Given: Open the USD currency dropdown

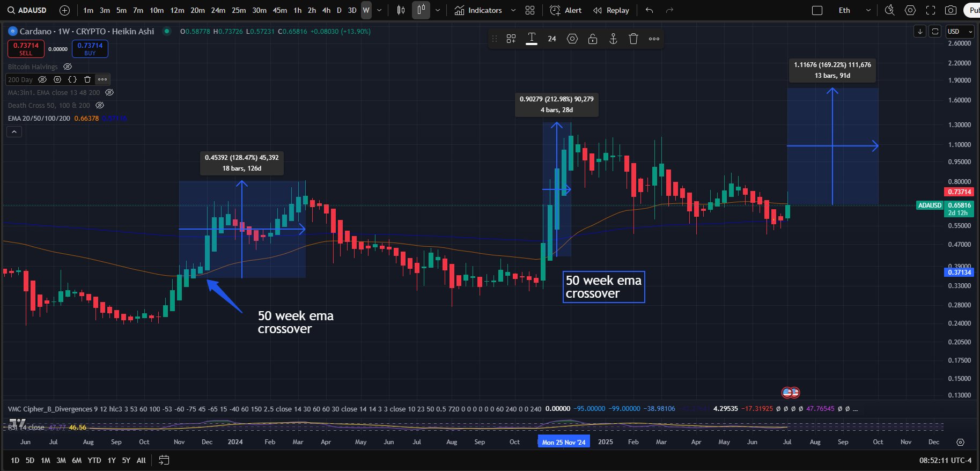Looking at the screenshot, I should (959, 31).
